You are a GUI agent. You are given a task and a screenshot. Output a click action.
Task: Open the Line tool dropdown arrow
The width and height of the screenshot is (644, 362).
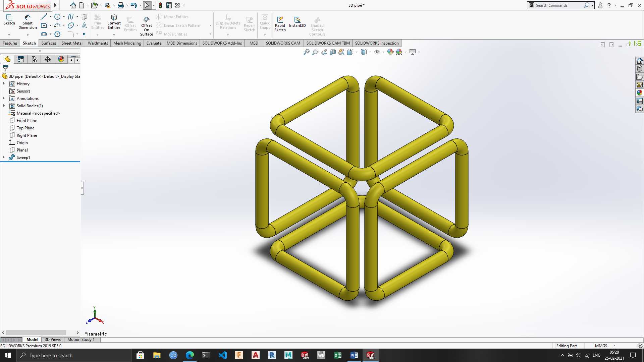(50, 17)
